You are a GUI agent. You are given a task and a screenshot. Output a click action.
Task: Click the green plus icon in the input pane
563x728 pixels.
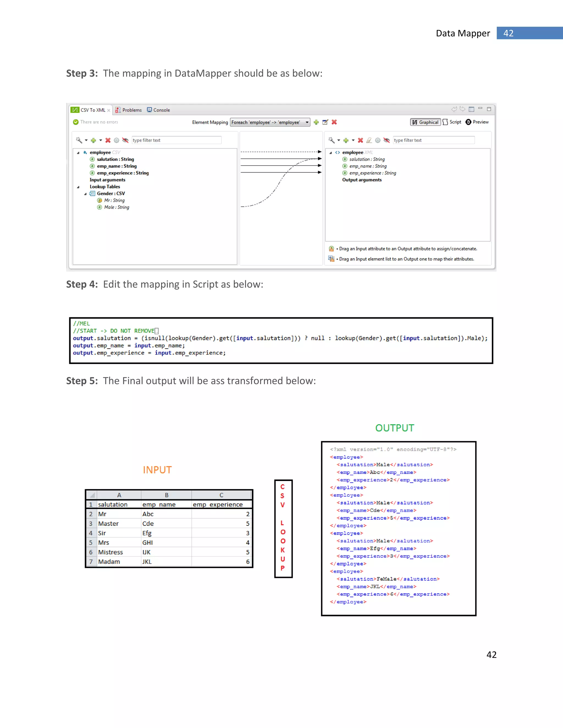pos(93,140)
